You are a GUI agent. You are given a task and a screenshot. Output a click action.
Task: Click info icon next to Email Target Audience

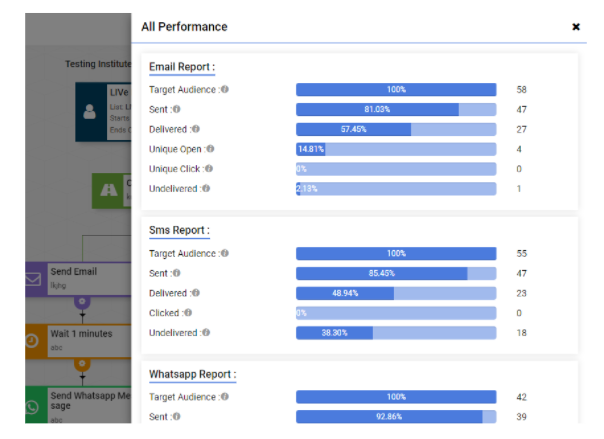tap(225, 90)
